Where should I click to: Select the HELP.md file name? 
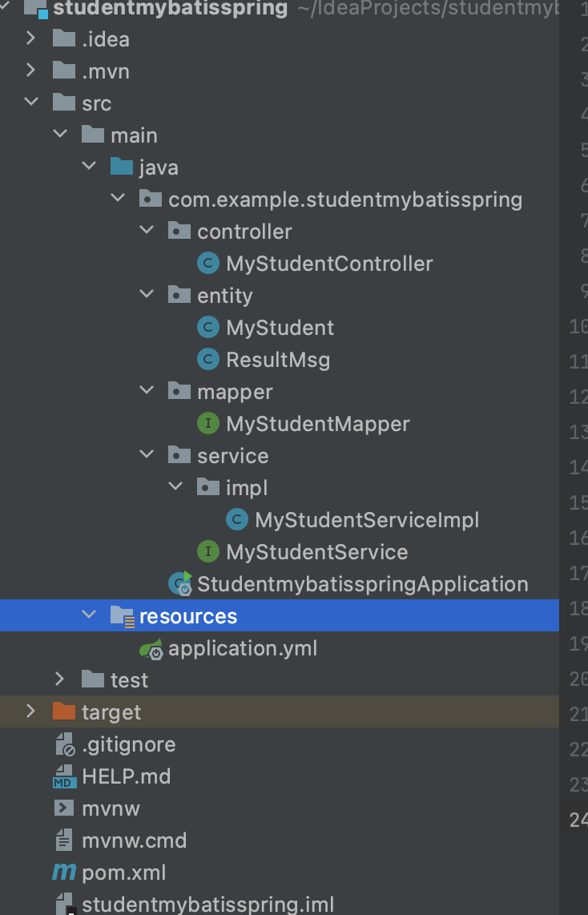tap(127, 776)
